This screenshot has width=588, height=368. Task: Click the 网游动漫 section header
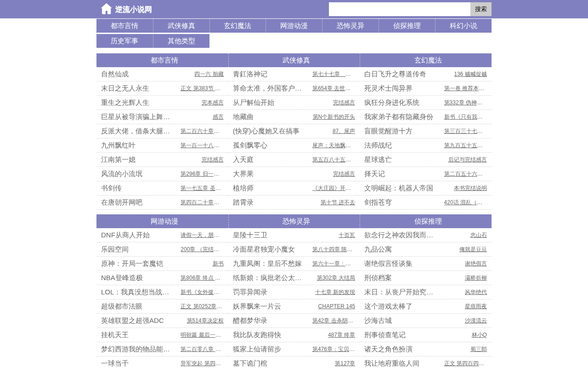(x=164, y=221)
